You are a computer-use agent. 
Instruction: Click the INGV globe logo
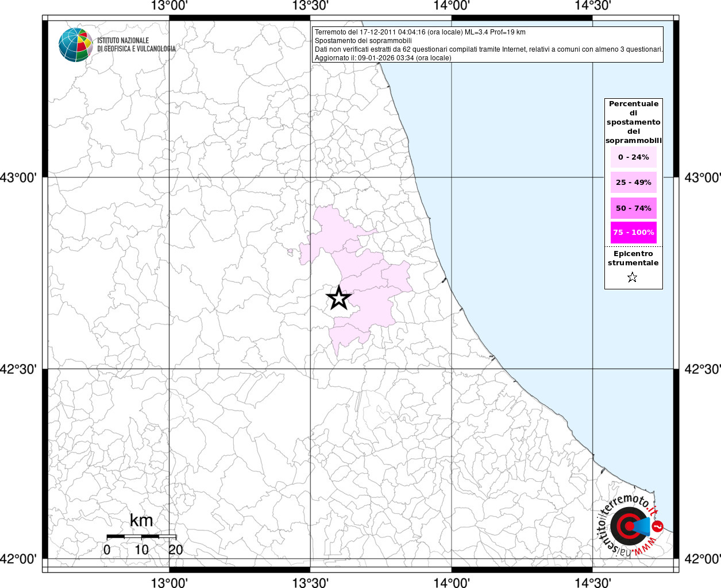[75, 45]
